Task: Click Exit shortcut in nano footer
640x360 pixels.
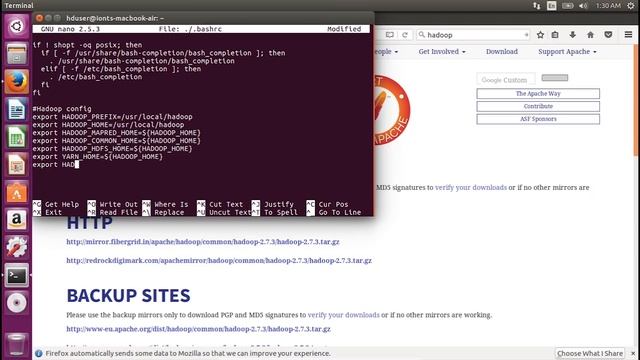Action: point(47,212)
